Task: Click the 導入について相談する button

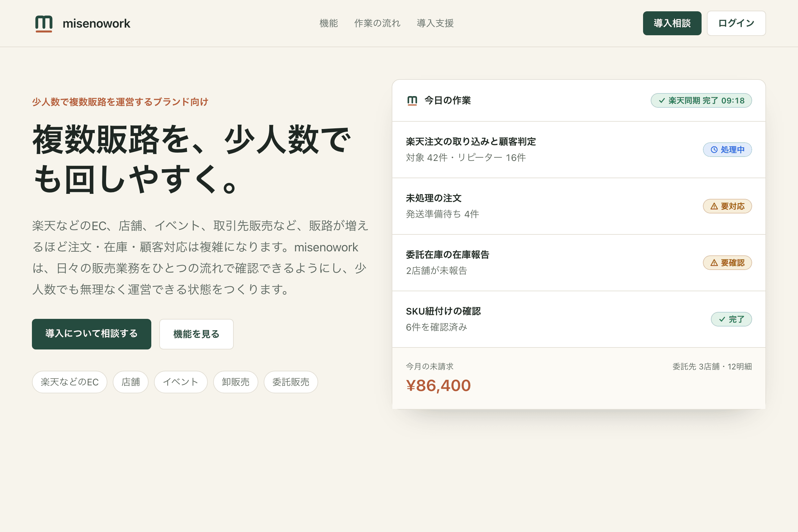Action: pyautogui.click(x=92, y=334)
